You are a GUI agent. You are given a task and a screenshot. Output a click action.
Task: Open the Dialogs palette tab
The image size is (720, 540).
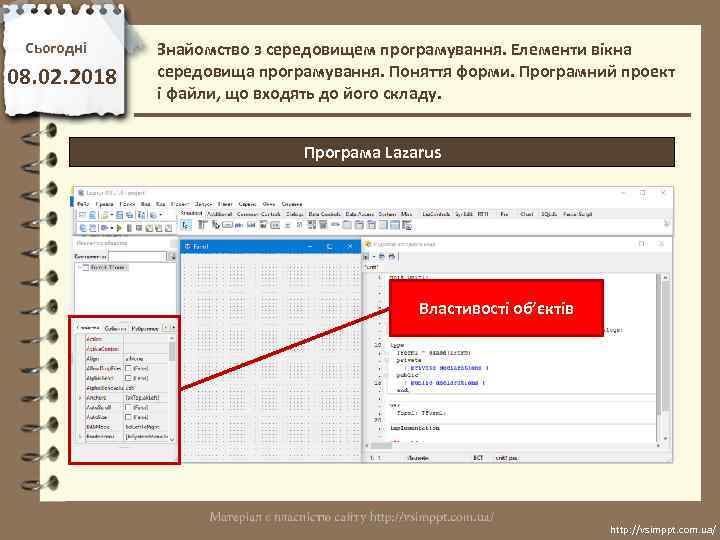(x=294, y=214)
